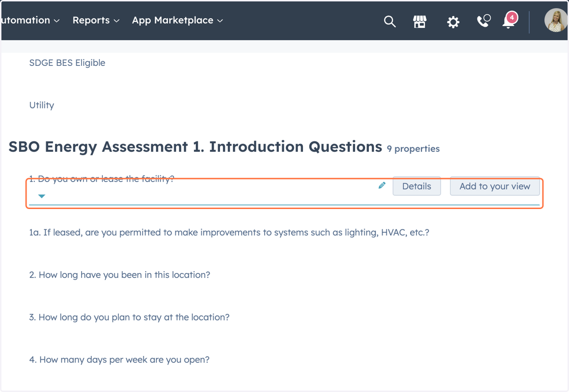Expand the own or lease dropdown arrow
This screenshot has width=569, height=392.
point(42,196)
